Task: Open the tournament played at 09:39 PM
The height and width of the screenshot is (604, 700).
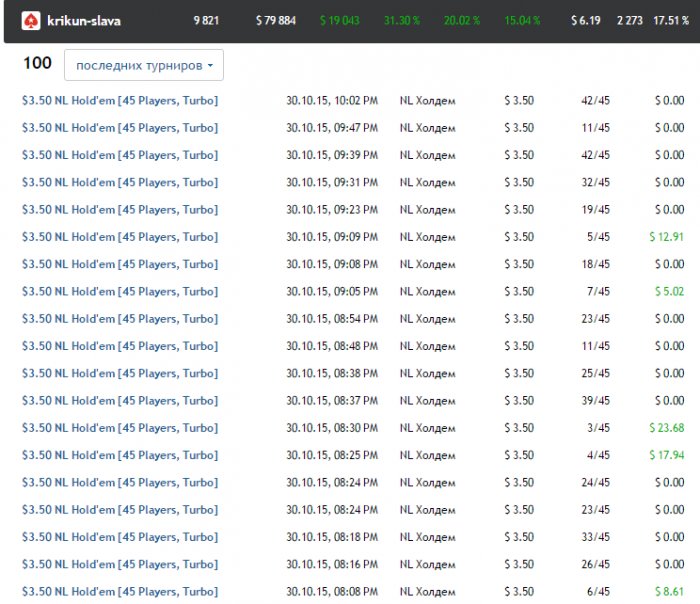Action: [120, 155]
